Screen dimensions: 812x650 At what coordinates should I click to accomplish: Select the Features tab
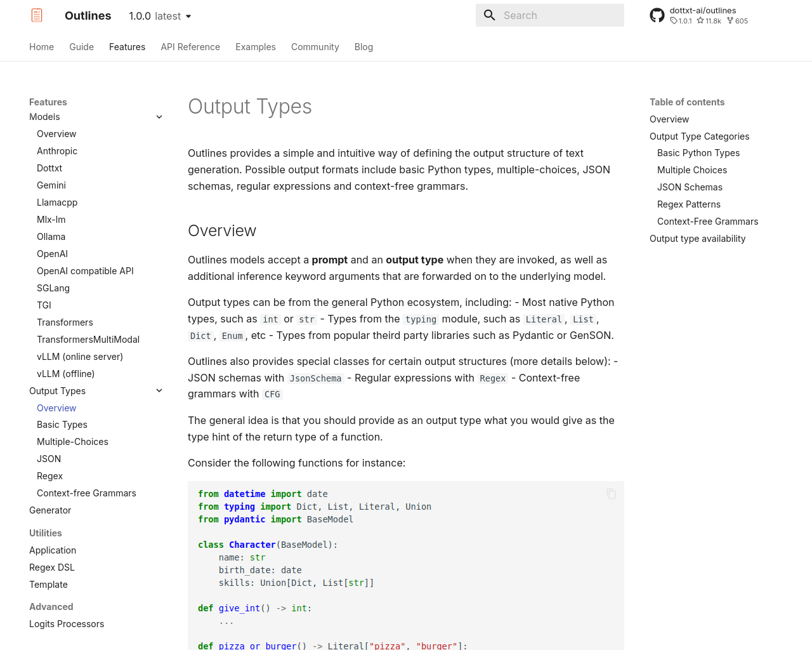[x=127, y=47]
